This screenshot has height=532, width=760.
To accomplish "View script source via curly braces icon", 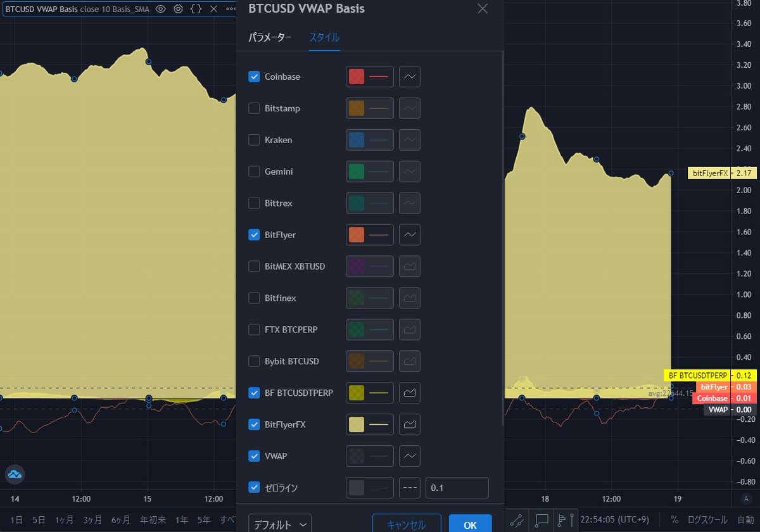I will [x=196, y=9].
